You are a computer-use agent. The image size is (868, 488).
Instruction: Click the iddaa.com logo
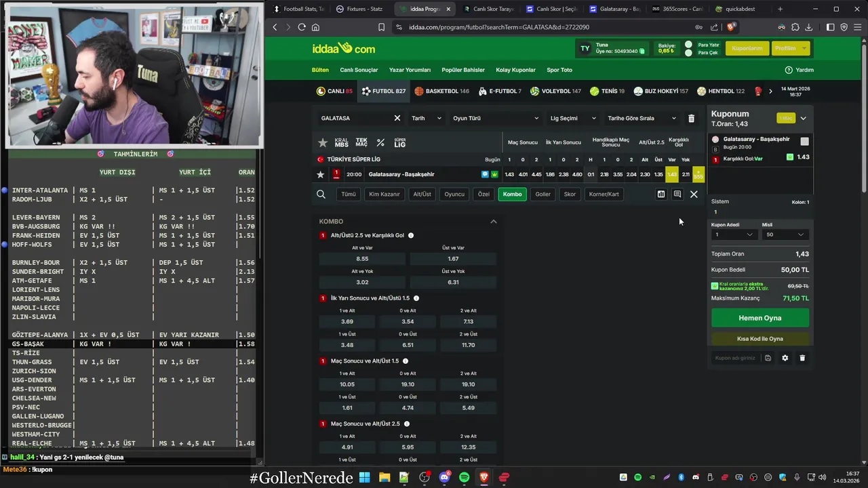[344, 48]
